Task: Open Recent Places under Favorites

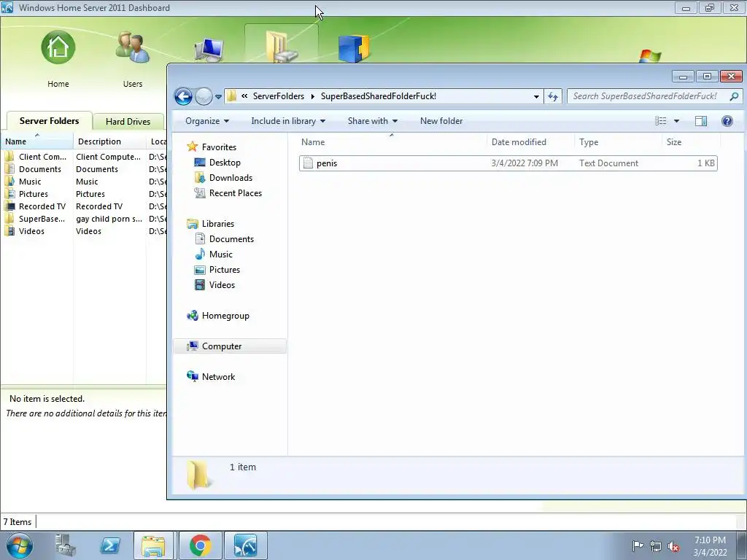Action: coord(236,192)
